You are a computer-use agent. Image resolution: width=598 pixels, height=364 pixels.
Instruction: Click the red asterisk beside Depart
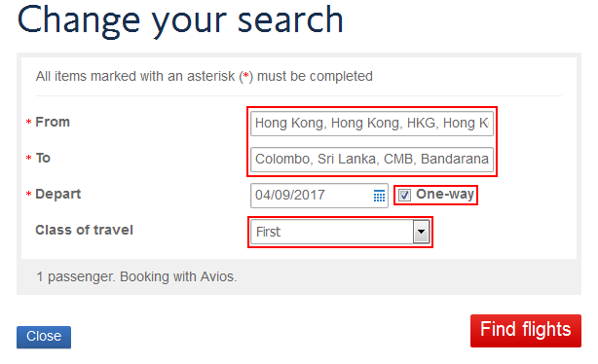tap(28, 194)
